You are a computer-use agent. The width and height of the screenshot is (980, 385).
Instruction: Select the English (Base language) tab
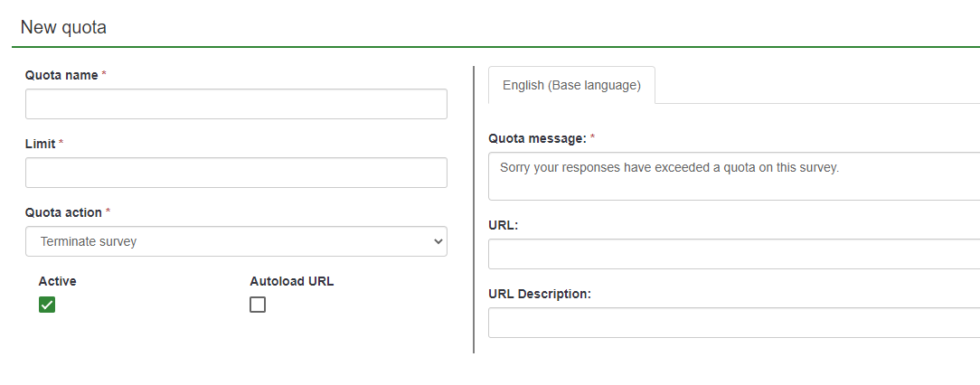pyautogui.click(x=571, y=85)
